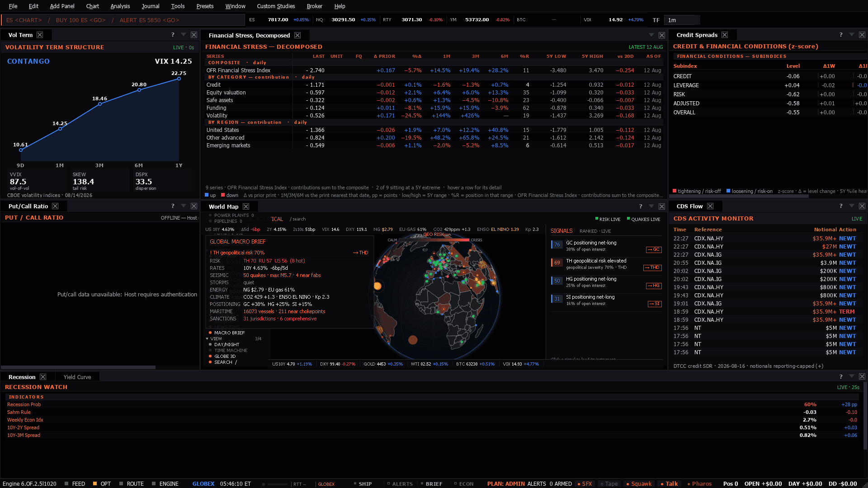The width and height of the screenshot is (868, 488).
Task: Switch to the Yield Curve tab
Action: tap(77, 377)
